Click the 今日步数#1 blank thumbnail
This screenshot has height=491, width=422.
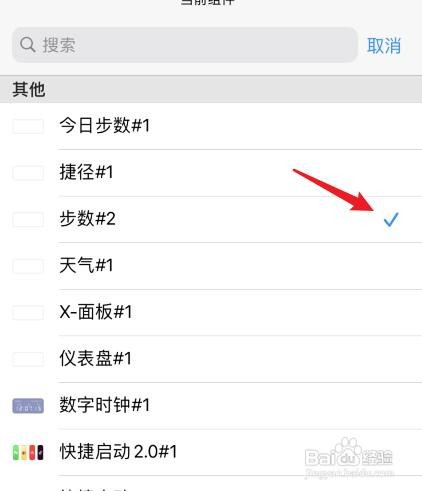point(28,126)
